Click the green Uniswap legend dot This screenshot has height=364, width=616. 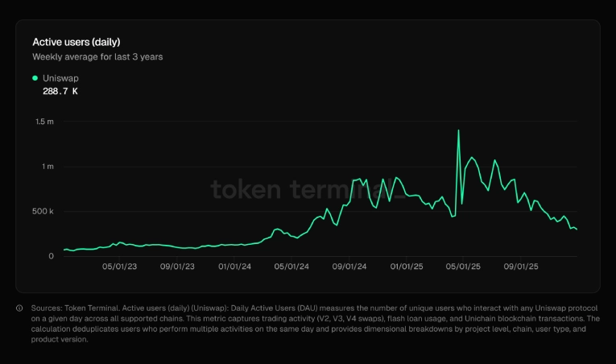point(35,78)
